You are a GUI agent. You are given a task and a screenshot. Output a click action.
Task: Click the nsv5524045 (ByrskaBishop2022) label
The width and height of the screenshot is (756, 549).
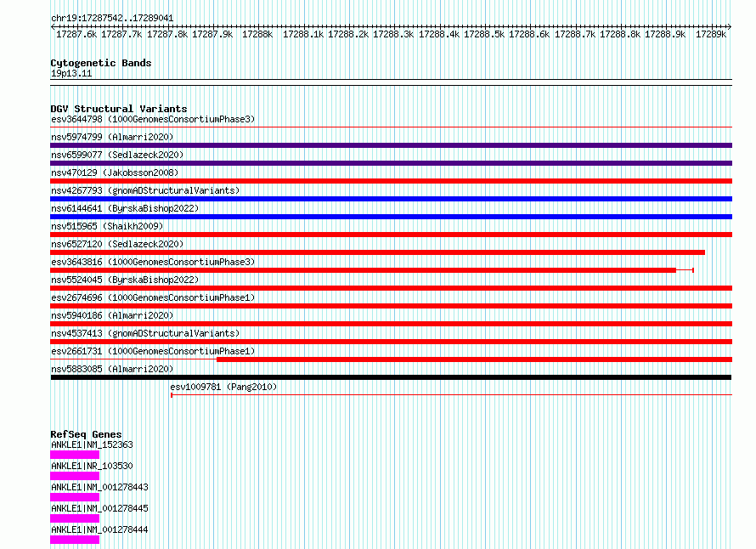coord(125,280)
